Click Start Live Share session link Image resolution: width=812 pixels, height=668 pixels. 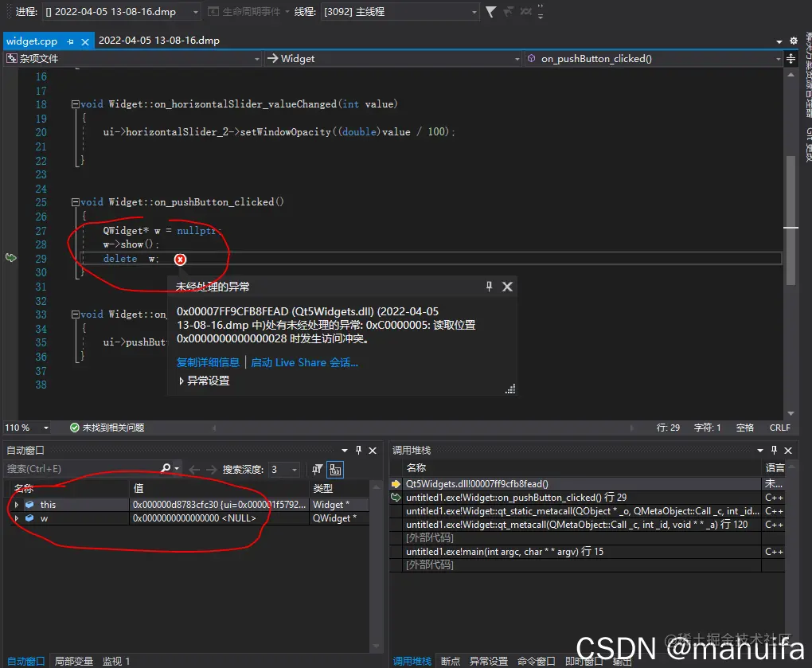click(x=304, y=362)
